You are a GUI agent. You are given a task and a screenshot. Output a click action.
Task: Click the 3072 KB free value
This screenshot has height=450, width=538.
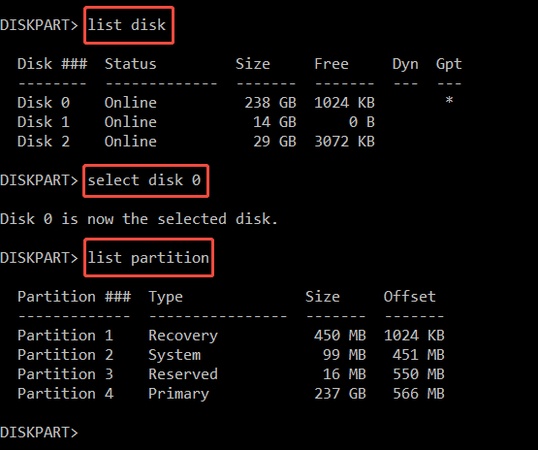click(x=344, y=141)
